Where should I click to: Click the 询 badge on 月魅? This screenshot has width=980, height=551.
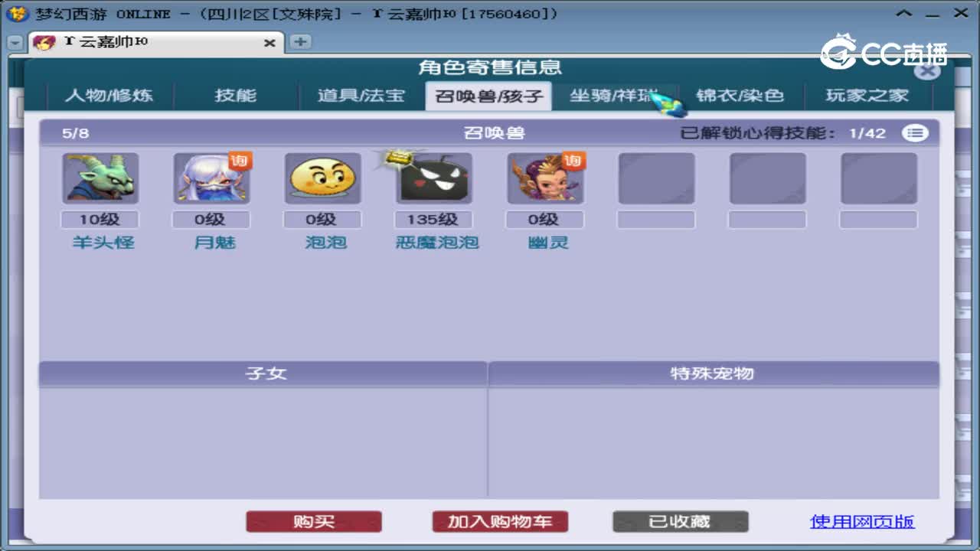click(x=240, y=160)
